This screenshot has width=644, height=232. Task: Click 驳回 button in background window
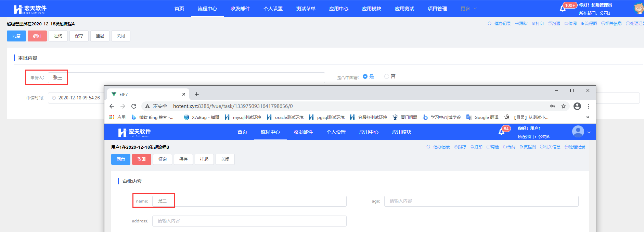pyautogui.click(x=37, y=36)
